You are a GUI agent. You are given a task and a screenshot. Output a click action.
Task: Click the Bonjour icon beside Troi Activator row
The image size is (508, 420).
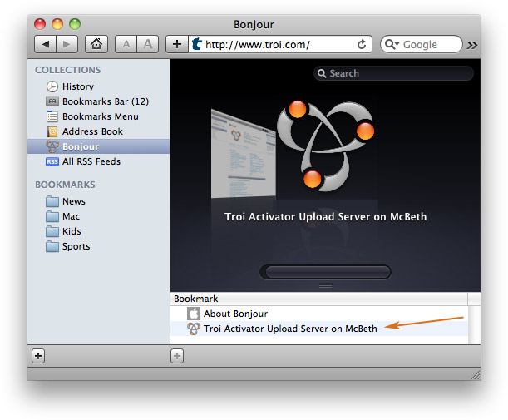click(x=194, y=329)
